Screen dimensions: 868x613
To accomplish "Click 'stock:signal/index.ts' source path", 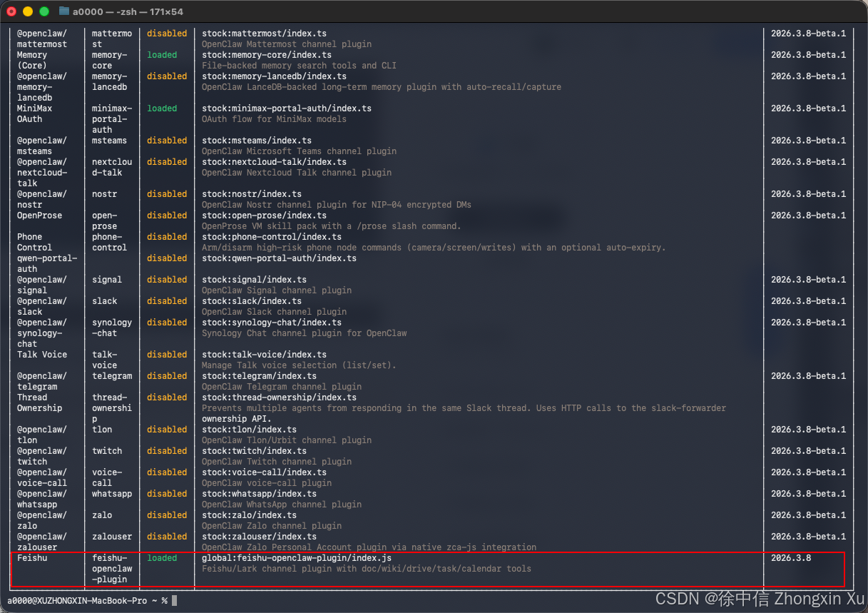I will [254, 280].
